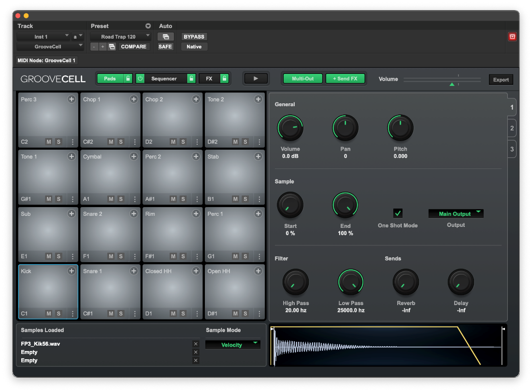Open the Main Output dropdown

(x=456, y=213)
